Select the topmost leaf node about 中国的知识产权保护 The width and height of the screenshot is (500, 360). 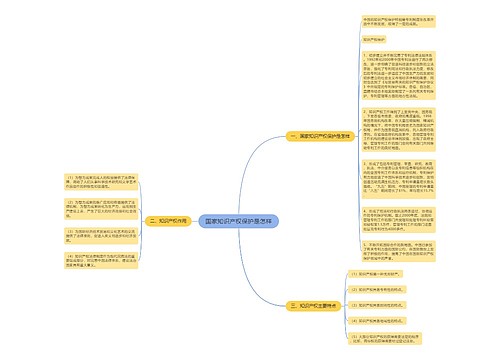pos(399,22)
